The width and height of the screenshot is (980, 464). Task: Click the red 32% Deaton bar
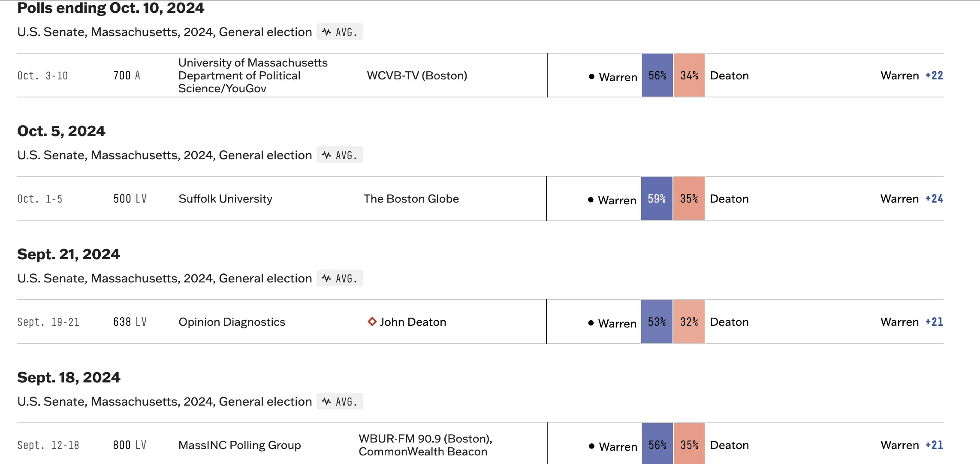[x=689, y=322]
